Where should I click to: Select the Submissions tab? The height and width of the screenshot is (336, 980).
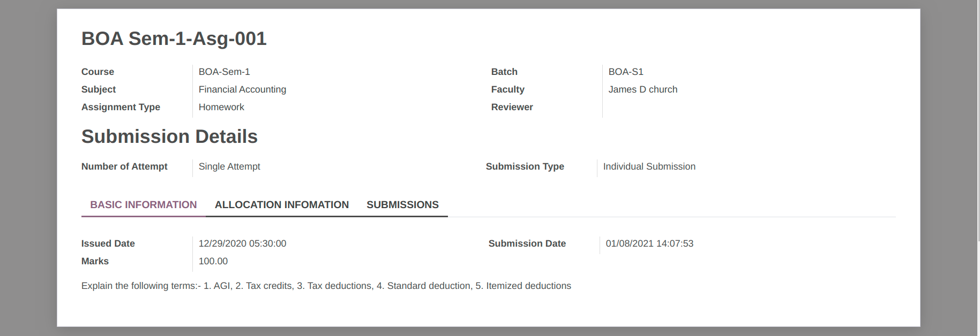tap(402, 205)
